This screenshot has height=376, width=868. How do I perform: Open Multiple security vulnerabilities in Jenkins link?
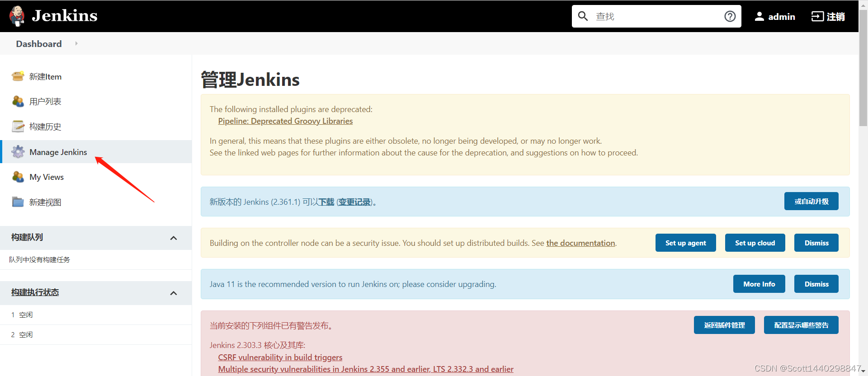click(366, 369)
